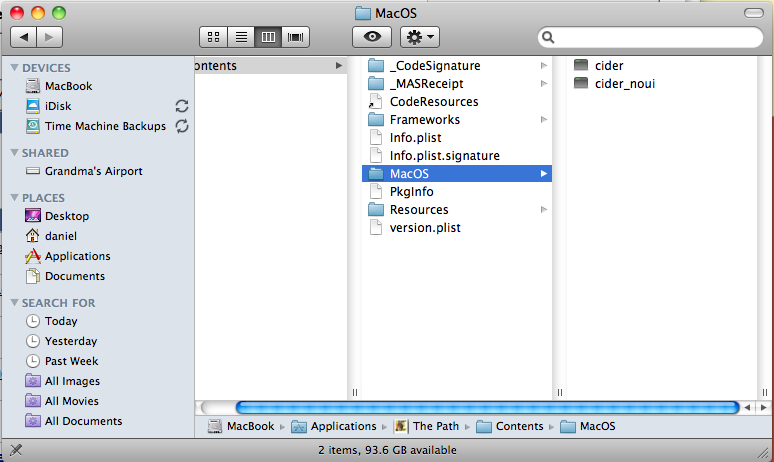Sync iDisk with its circular arrows
The height and width of the screenshot is (462, 774).
tap(182, 106)
